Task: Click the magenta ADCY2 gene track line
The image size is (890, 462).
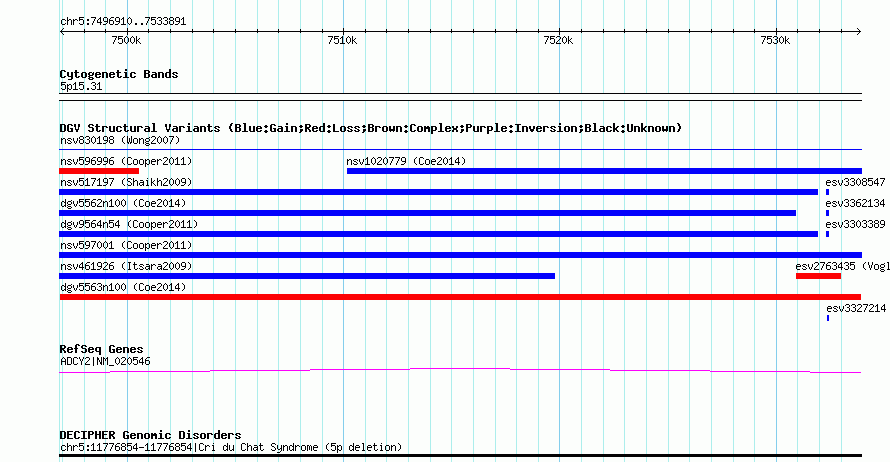Action: (x=460, y=371)
